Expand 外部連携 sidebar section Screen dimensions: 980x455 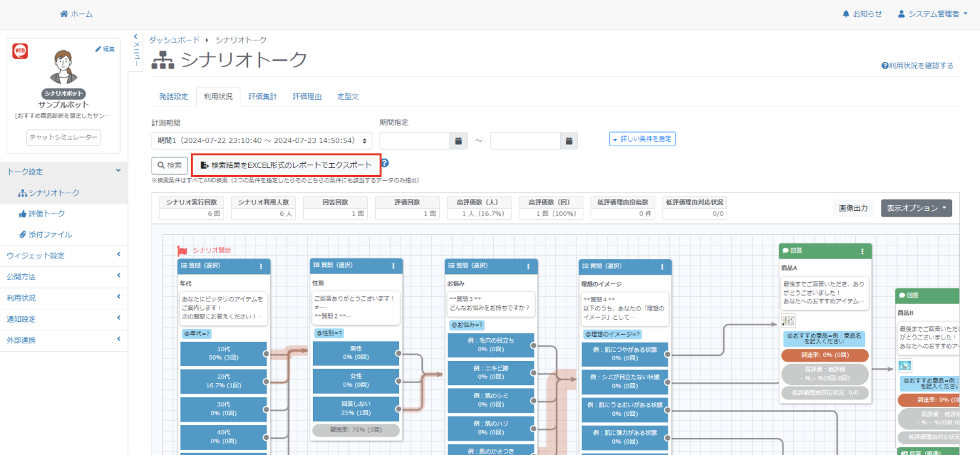(63, 339)
